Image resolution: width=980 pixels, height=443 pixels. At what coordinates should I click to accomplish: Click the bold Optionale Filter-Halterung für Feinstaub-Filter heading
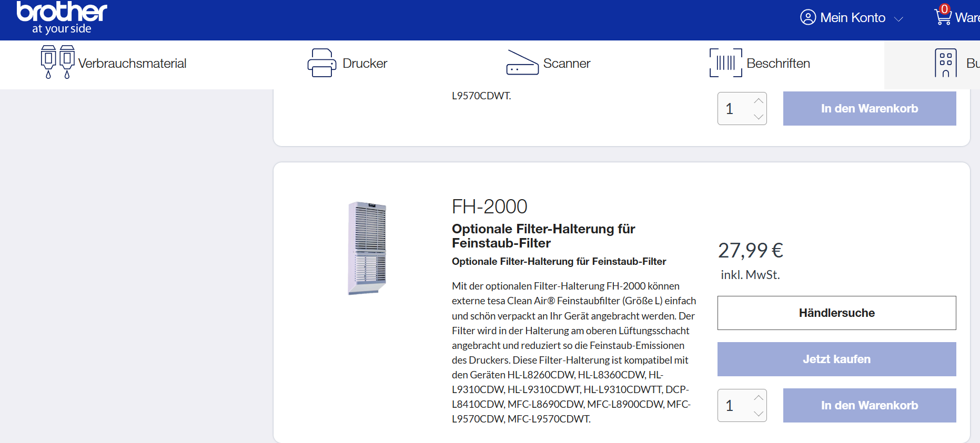click(x=543, y=236)
